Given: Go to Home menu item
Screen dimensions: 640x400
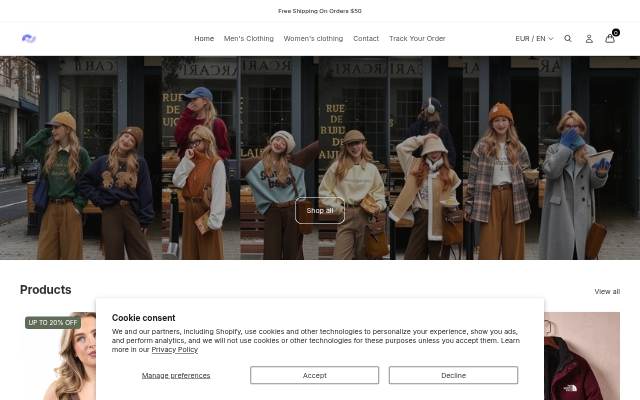Looking at the screenshot, I should 204,38.
